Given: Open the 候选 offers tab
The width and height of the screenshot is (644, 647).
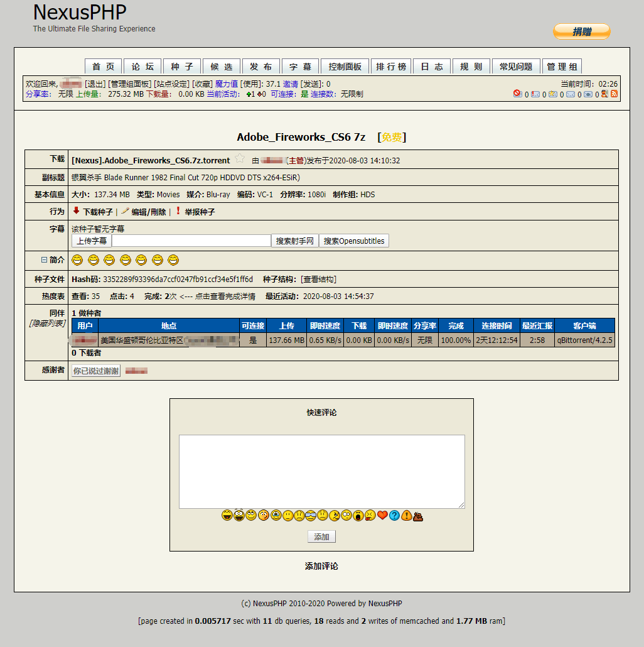Looking at the screenshot, I should point(222,67).
